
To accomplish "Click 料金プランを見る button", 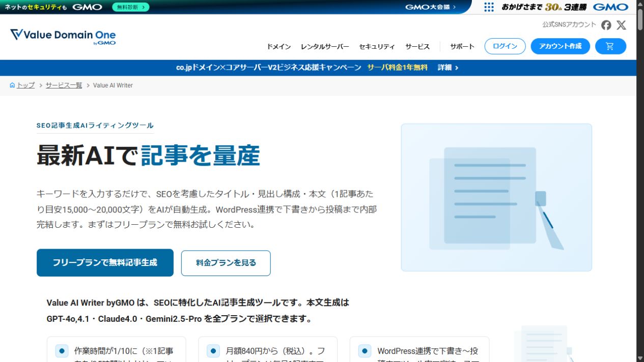I will pyautogui.click(x=226, y=263).
